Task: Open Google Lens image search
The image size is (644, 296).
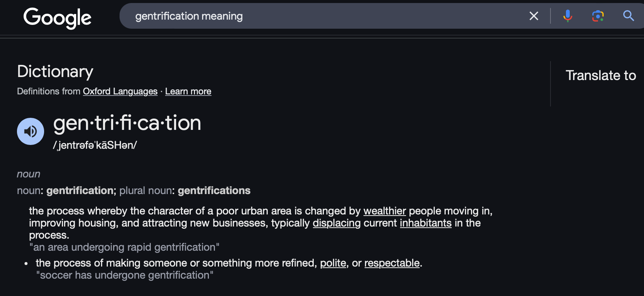Action: [598, 16]
